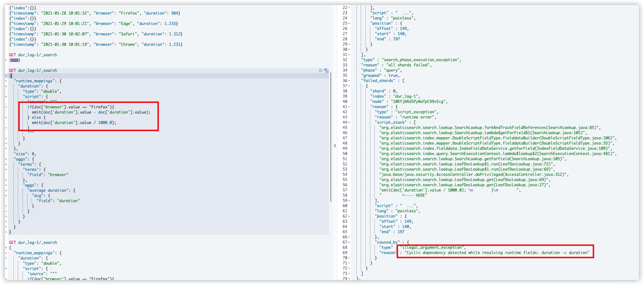Click the green send request play icon

pyautogui.click(x=321, y=70)
